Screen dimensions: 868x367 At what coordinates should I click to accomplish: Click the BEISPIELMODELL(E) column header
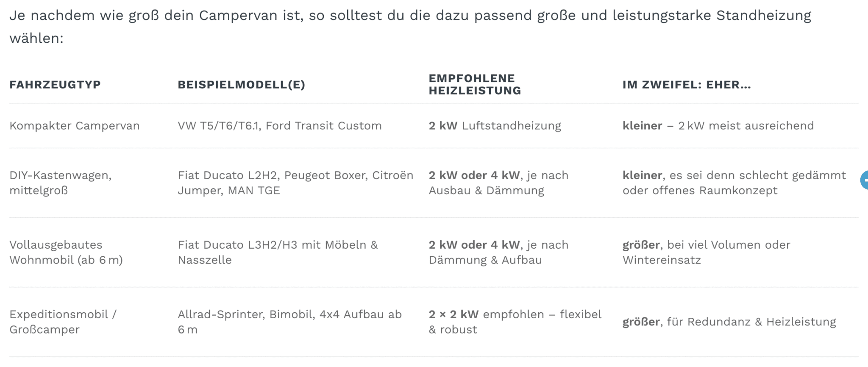(x=241, y=84)
